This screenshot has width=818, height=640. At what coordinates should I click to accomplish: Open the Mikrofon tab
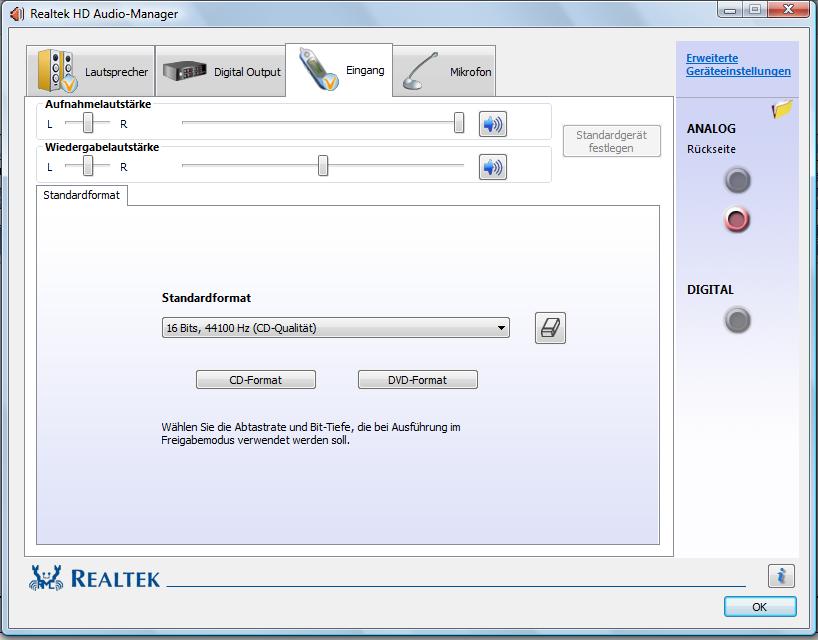(446, 72)
